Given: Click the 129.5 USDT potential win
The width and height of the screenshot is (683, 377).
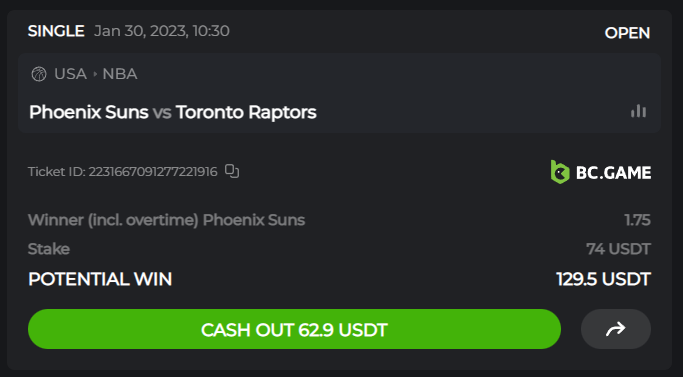Looking at the screenshot, I should pos(604,279).
